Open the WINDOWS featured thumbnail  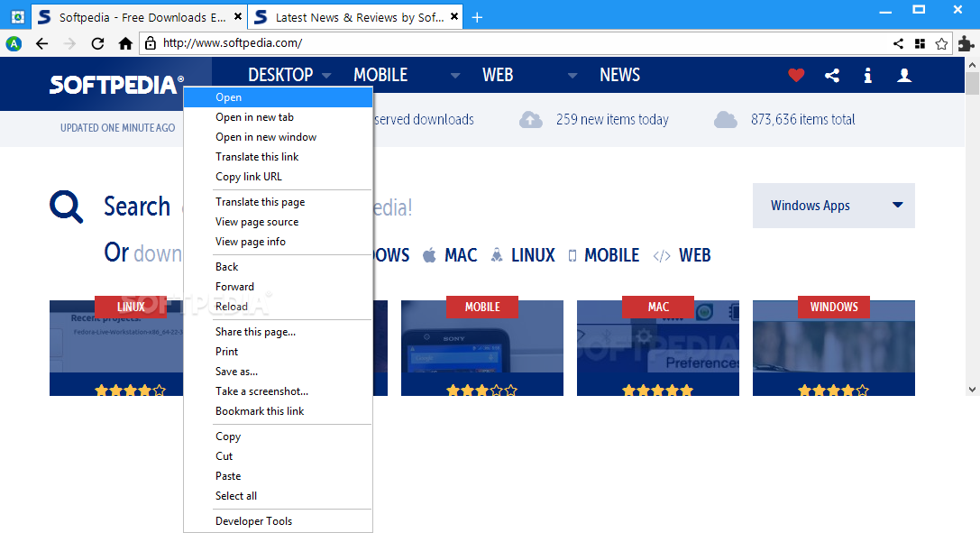(x=834, y=347)
